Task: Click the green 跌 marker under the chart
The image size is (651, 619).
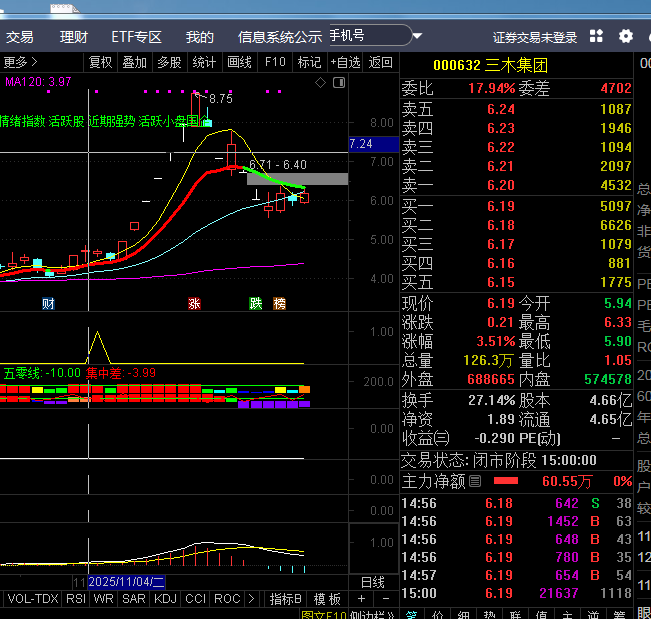Action: tap(256, 303)
